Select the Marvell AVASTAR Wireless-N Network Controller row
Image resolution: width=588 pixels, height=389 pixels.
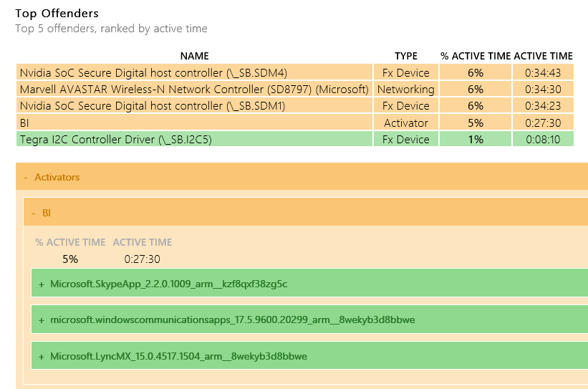tap(295, 89)
